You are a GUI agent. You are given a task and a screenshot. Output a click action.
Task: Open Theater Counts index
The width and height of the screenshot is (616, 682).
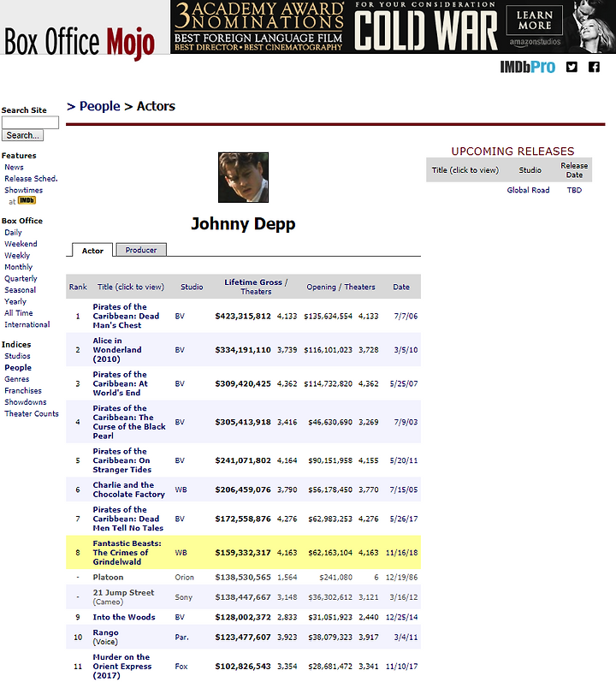[32, 413]
